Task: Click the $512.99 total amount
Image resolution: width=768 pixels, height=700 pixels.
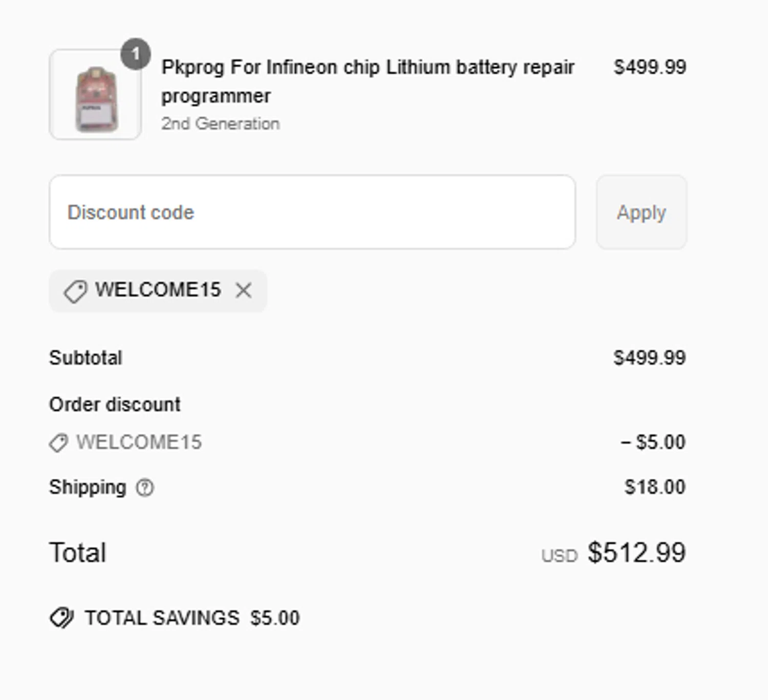Action: [636, 553]
